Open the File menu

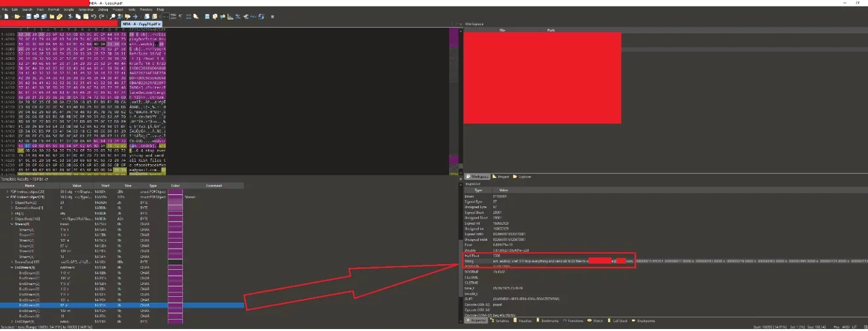(x=5, y=9)
